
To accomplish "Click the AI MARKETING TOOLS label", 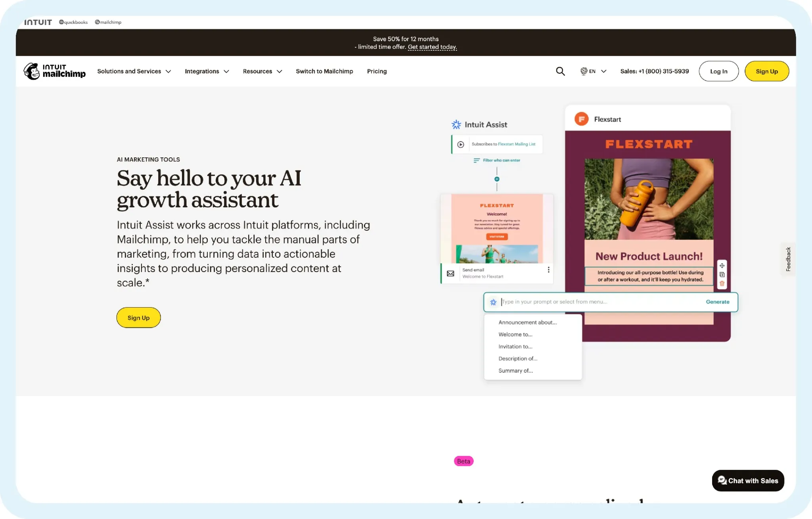I will (148, 159).
